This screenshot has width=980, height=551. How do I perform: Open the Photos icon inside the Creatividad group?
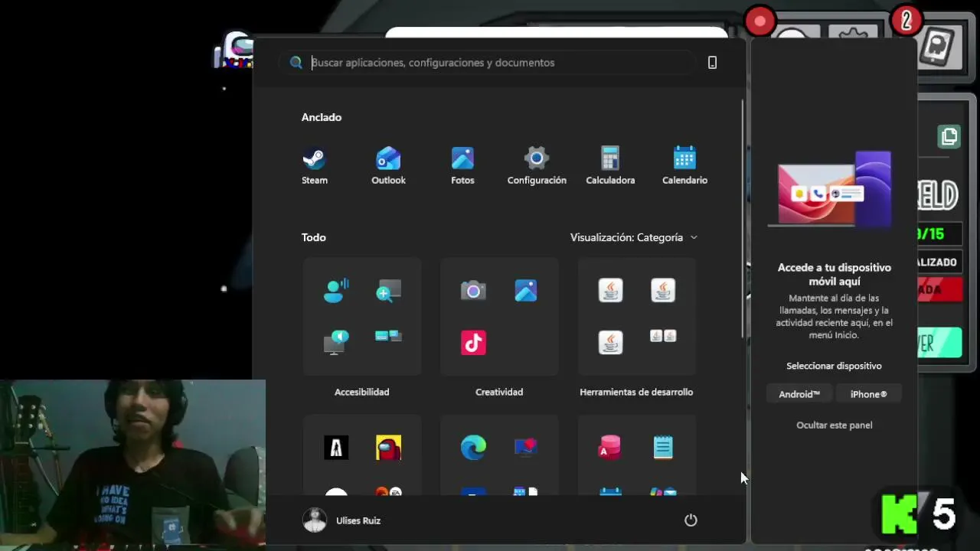click(x=525, y=290)
